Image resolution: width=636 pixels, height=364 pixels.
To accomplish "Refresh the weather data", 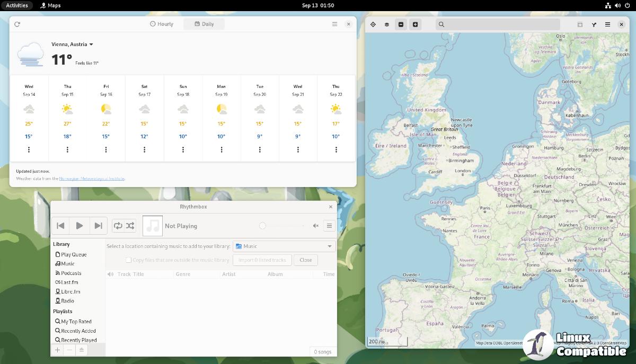I will point(17,24).
